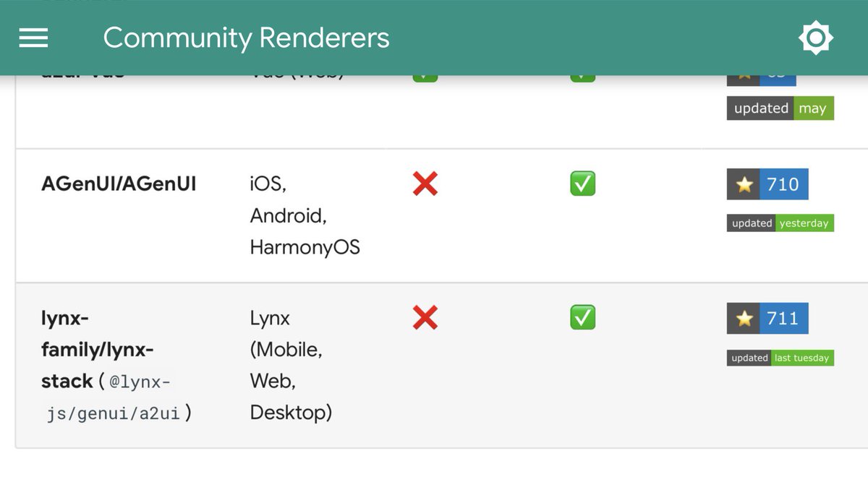Click the green checkmark in AGenUI row
Viewport: 868px width, 503px height.
tap(583, 184)
